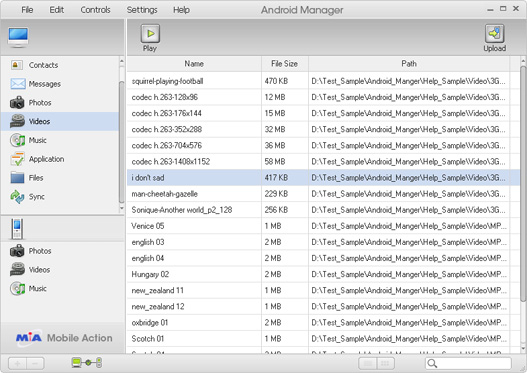527x373 pixels.
Task: Click the minus remove button
Action: [35, 363]
